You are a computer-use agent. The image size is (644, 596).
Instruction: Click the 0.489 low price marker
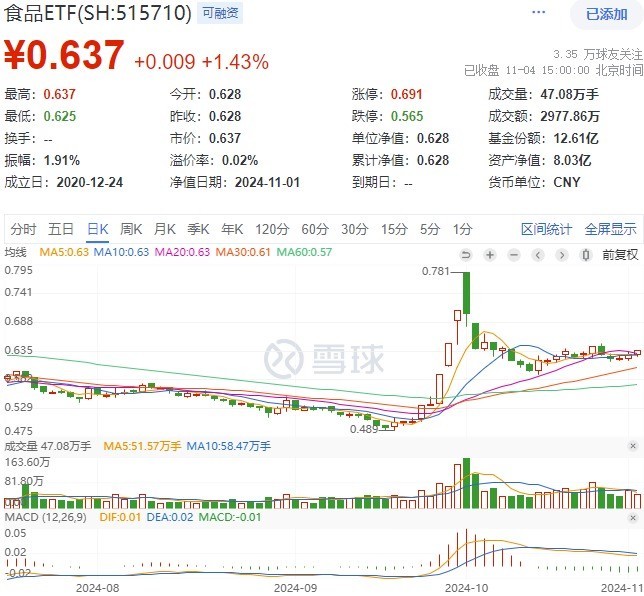tap(364, 429)
